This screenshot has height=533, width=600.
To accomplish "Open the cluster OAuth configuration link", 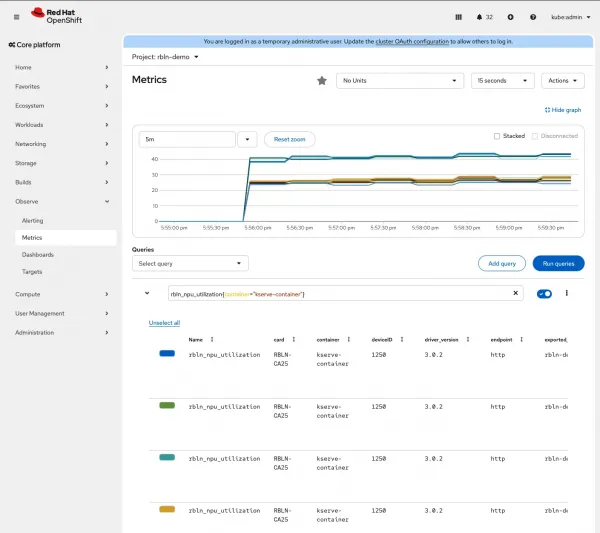I will [412, 41].
